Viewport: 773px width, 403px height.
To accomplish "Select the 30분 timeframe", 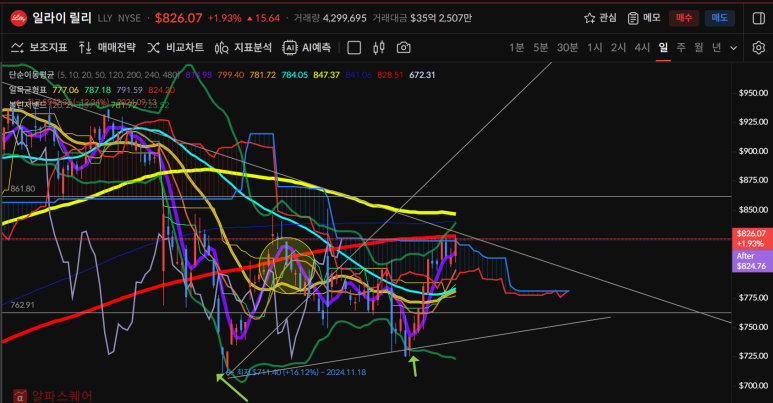I will click(567, 48).
